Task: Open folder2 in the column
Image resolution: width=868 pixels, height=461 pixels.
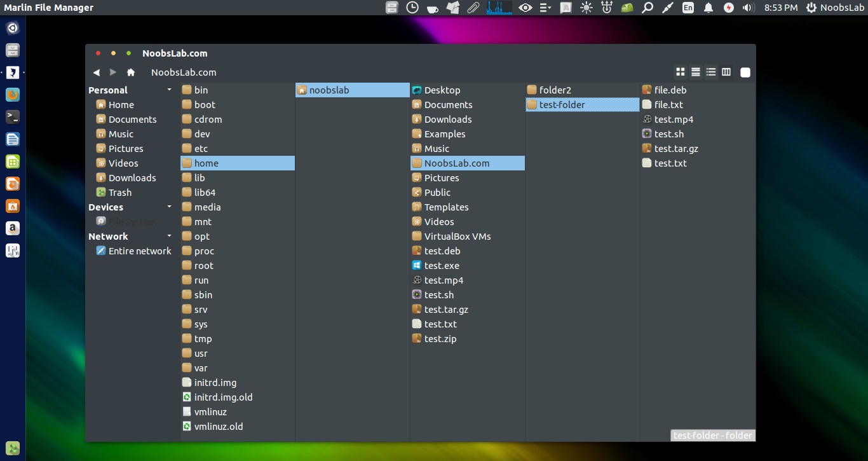Action: click(x=583, y=90)
